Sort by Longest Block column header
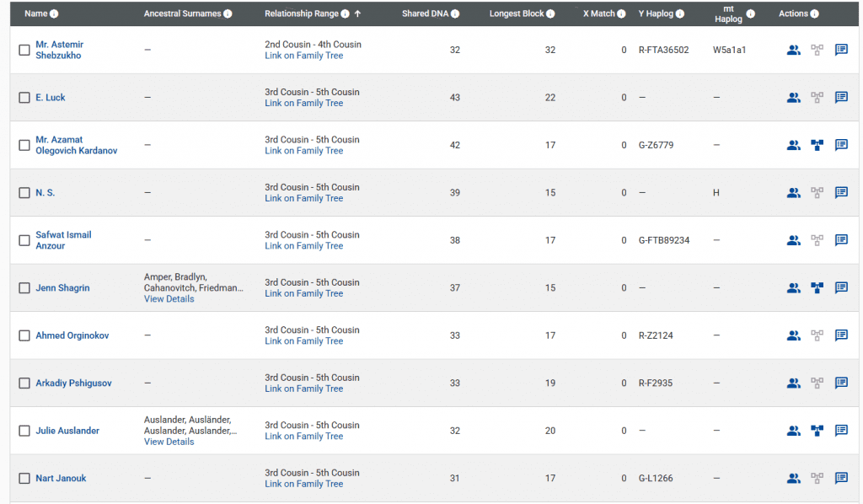Screen dimensions: 863x504 click(517, 13)
